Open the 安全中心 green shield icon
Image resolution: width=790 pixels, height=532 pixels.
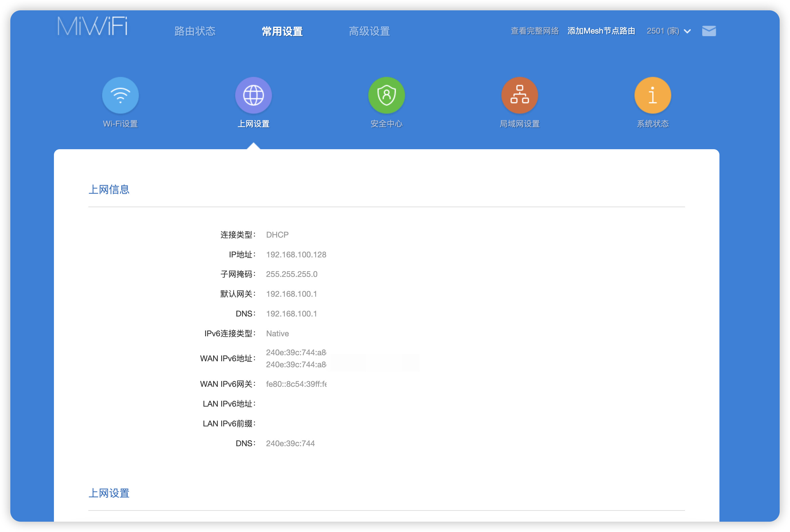point(386,95)
